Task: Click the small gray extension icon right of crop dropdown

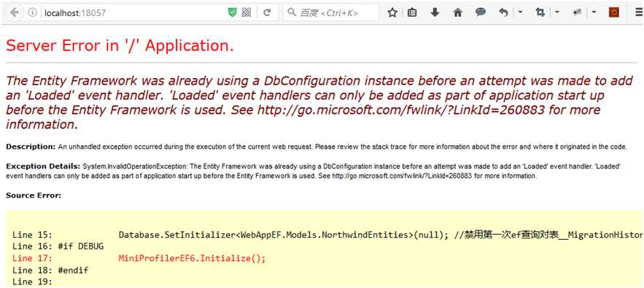Action: click(578, 12)
